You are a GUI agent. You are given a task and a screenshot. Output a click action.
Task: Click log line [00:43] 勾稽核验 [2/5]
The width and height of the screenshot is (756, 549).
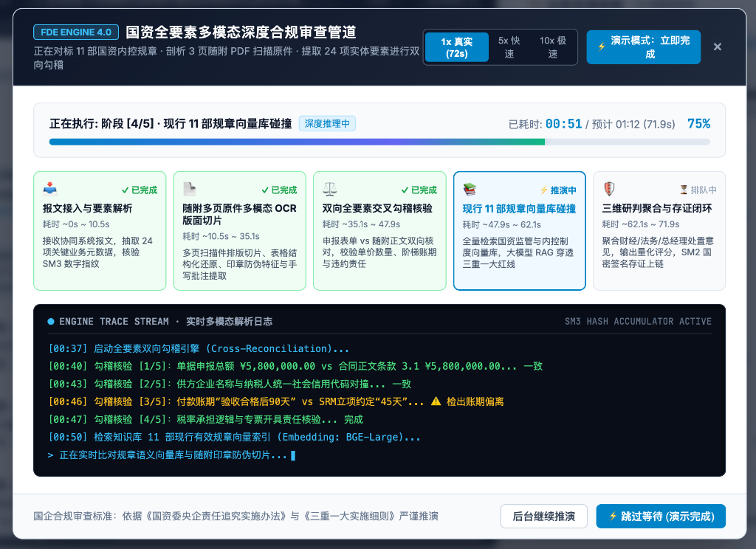pyautogui.click(x=230, y=384)
